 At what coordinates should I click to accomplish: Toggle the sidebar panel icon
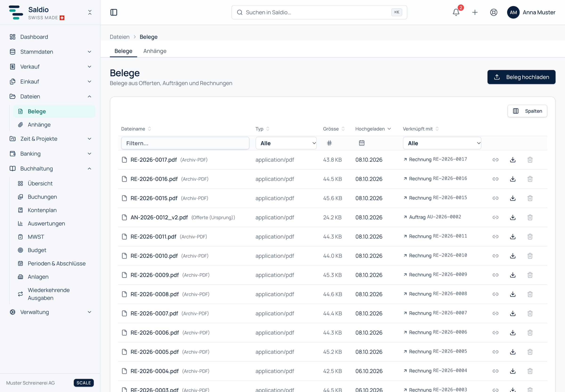(x=114, y=12)
